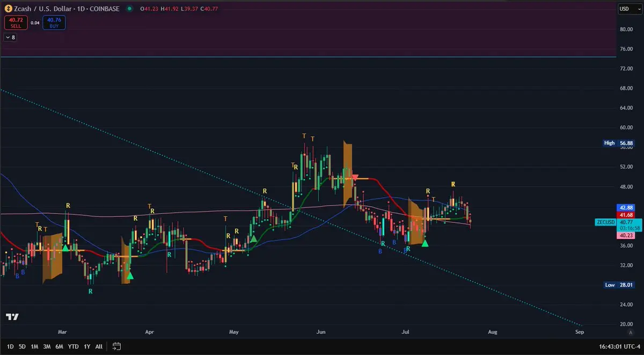Screen dimensions: 644x355
Task: Click the green market status dot
Action: click(130, 9)
